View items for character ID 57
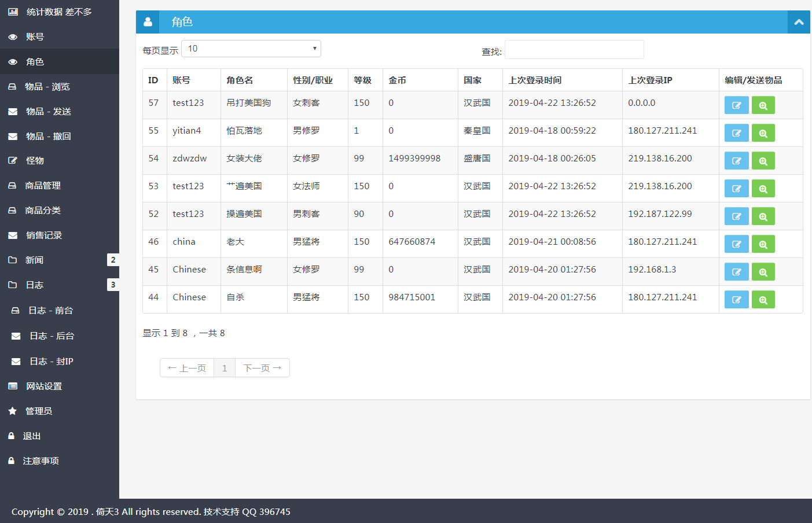The width and height of the screenshot is (812, 523). pos(763,105)
